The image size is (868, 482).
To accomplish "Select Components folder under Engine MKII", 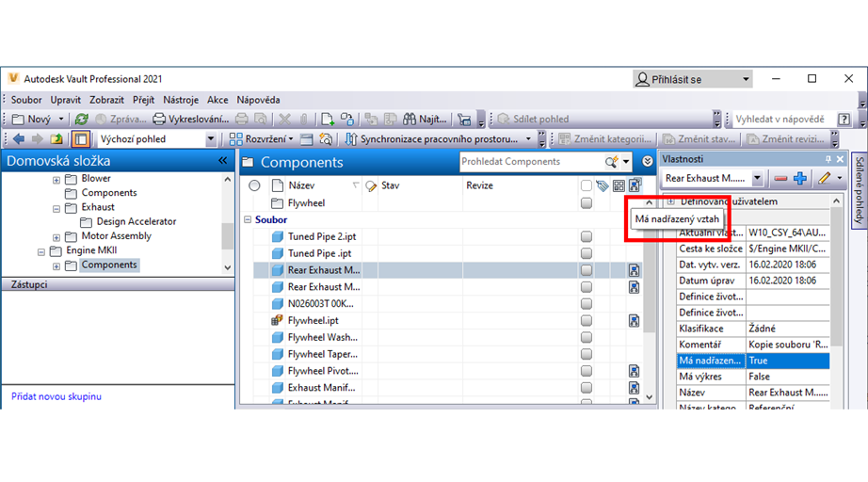I will tap(109, 265).
